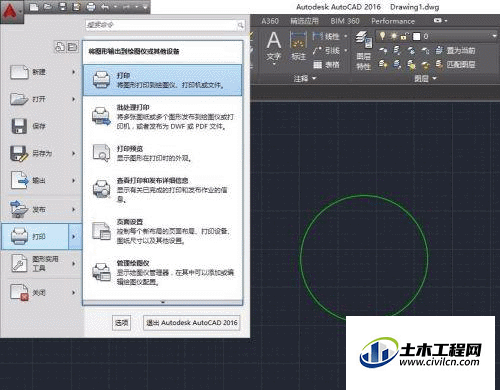Open customize quick access toolbar dropdown
The height and width of the screenshot is (390, 500).
coord(145,7)
